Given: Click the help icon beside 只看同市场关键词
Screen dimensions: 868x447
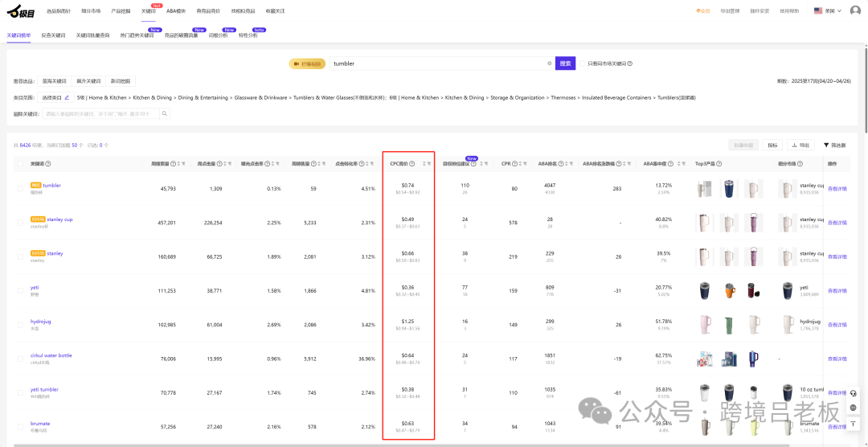Looking at the screenshot, I should pos(630,64).
